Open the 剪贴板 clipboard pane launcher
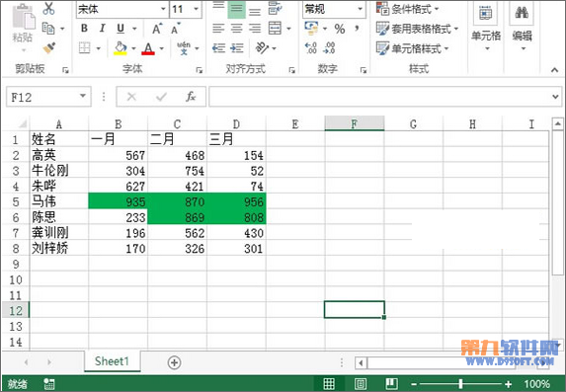 click(x=65, y=70)
